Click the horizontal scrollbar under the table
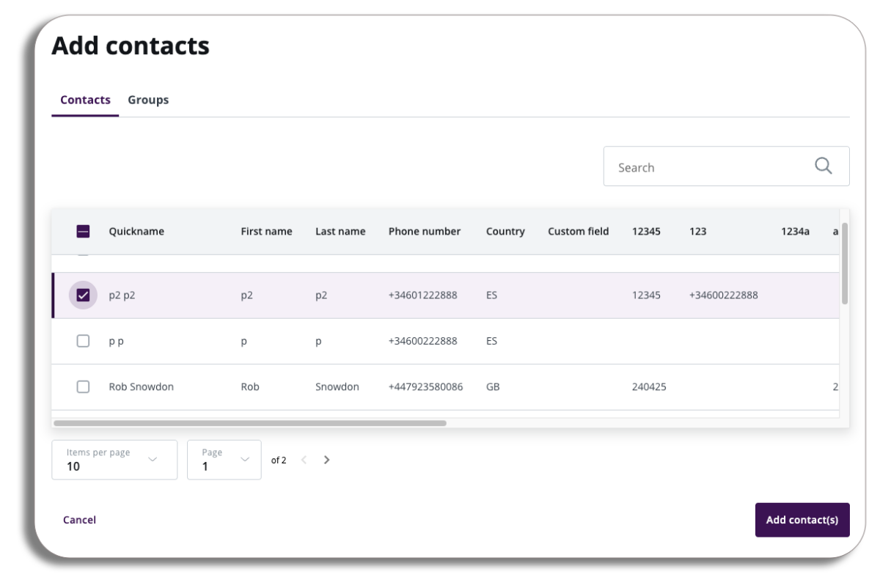This screenshot has width=880, height=588. pyautogui.click(x=250, y=423)
